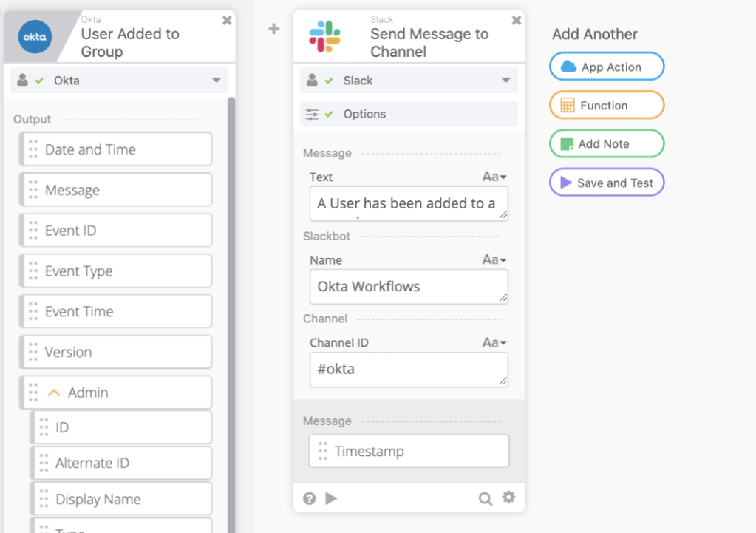Open the Slack card Options row

[409, 114]
